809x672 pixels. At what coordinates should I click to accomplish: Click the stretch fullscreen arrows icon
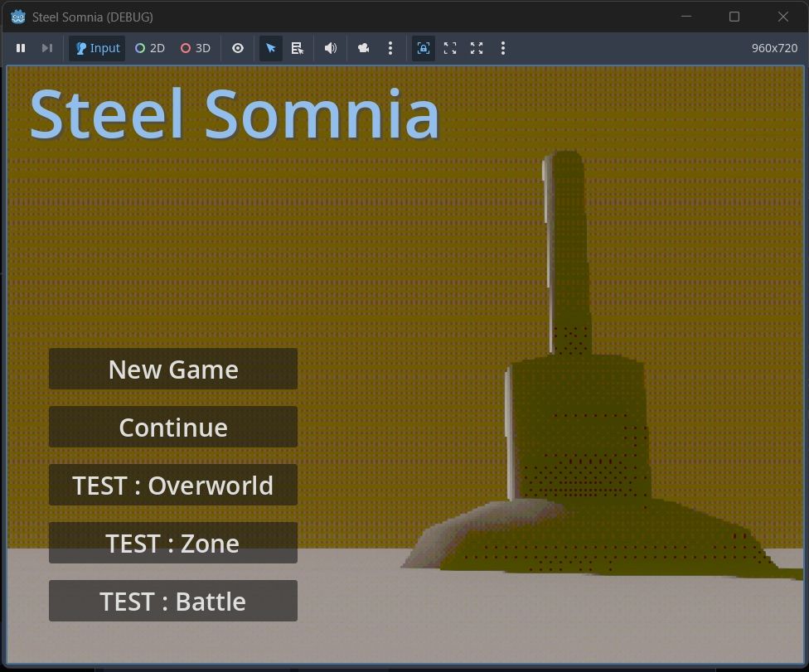pos(477,48)
